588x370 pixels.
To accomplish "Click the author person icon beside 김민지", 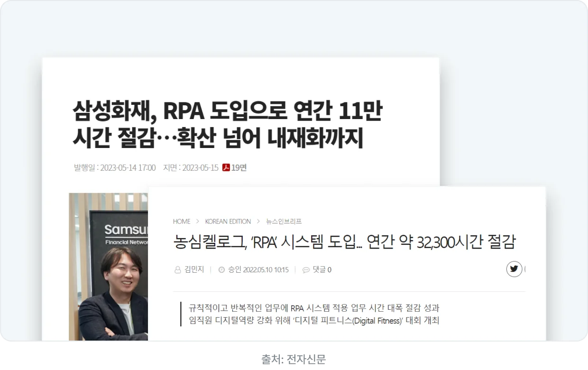I will point(178,270).
